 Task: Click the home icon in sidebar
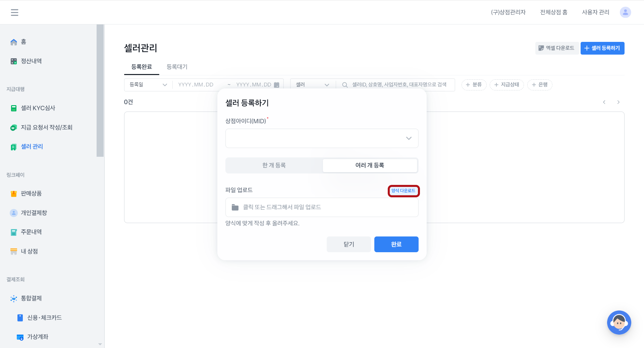(x=14, y=42)
